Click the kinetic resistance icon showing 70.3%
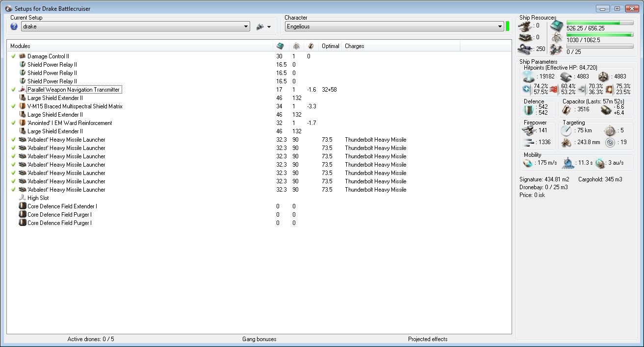The width and height of the screenshot is (644, 347). [x=582, y=89]
